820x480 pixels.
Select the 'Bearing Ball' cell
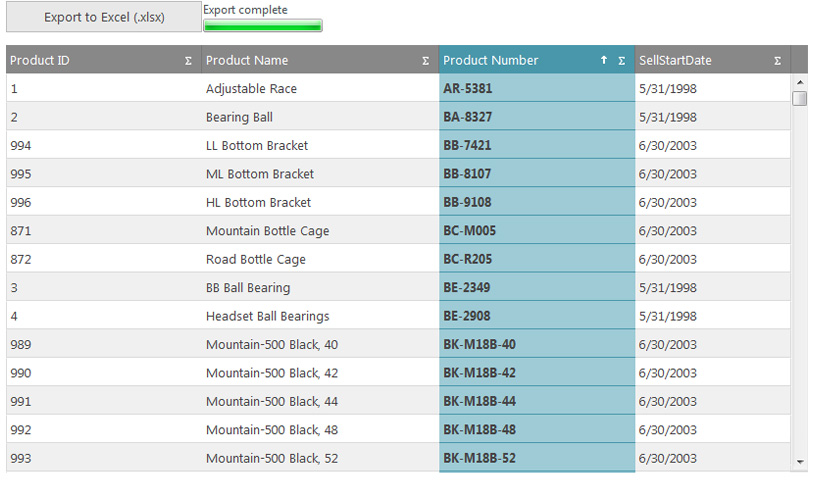point(320,117)
